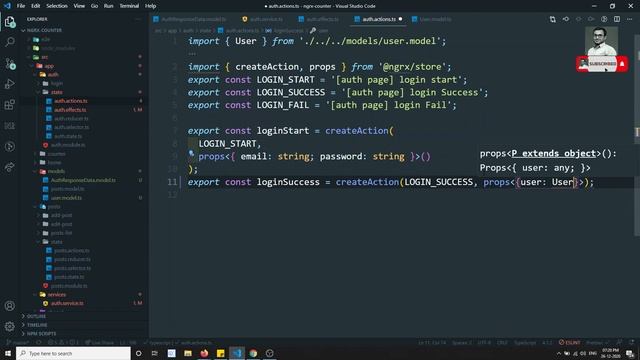Expand the OUTLINE section
The width and height of the screenshot is (640, 360).
tap(36, 316)
